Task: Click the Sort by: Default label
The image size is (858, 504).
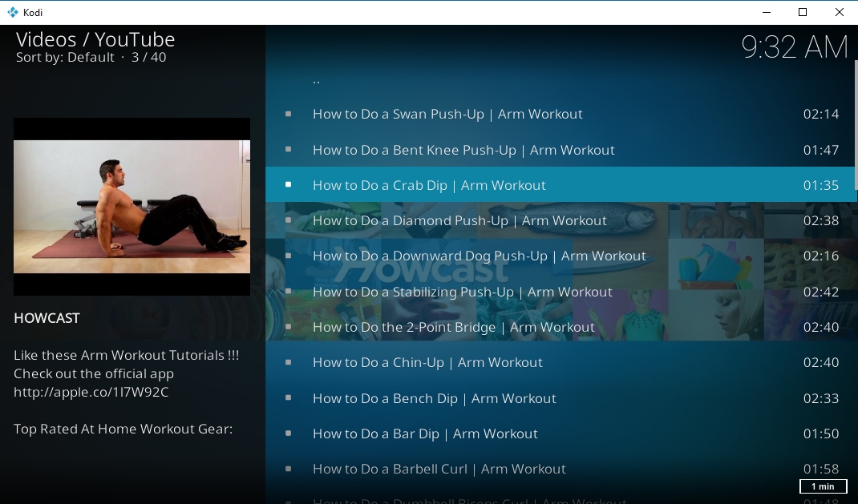Action: click(65, 58)
